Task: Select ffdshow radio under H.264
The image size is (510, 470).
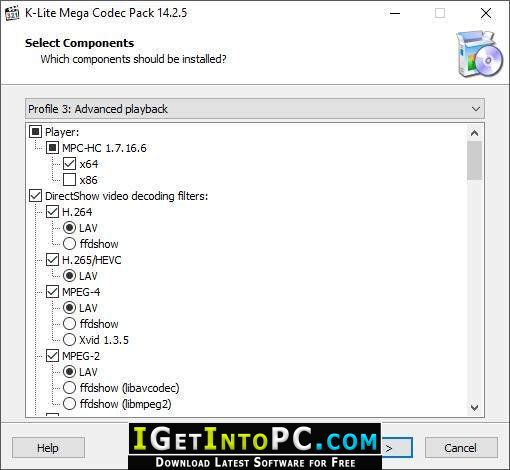Action: click(69, 244)
